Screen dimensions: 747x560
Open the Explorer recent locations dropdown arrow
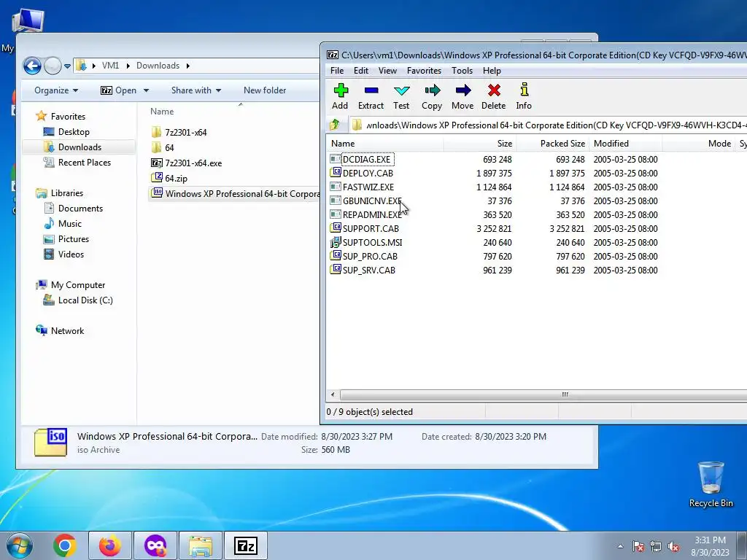coord(67,66)
